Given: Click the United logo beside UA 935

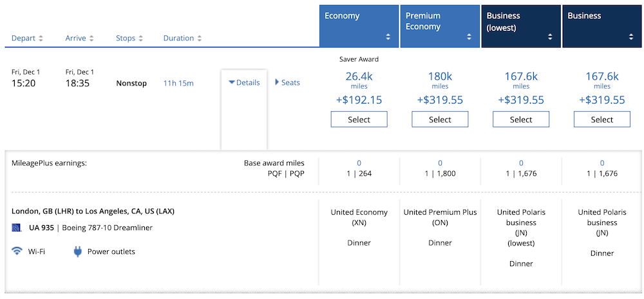Looking at the screenshot, I should (x=17, y=228).
